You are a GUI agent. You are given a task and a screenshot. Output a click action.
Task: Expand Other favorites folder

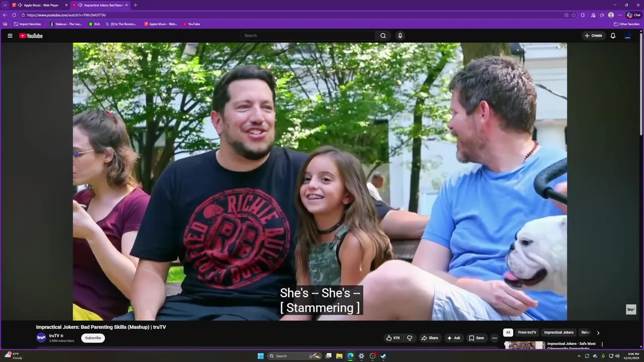point(626,24)
